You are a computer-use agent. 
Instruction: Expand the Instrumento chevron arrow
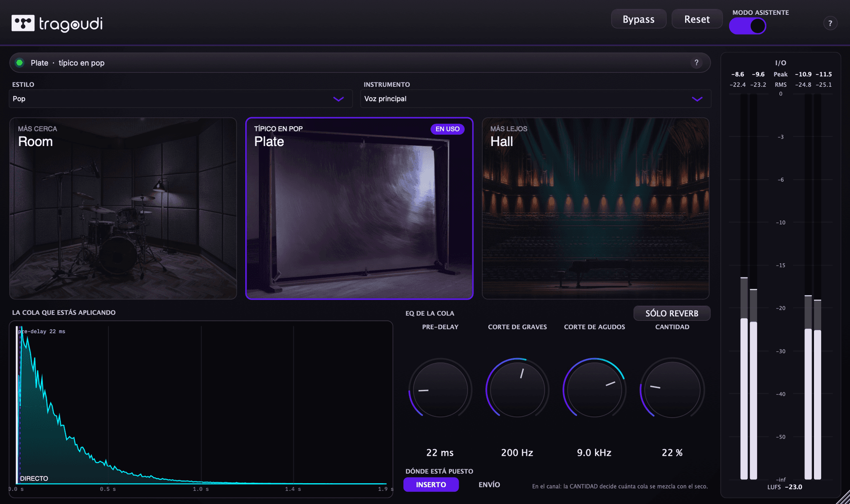pyautogui.click(x=697, y=99)
